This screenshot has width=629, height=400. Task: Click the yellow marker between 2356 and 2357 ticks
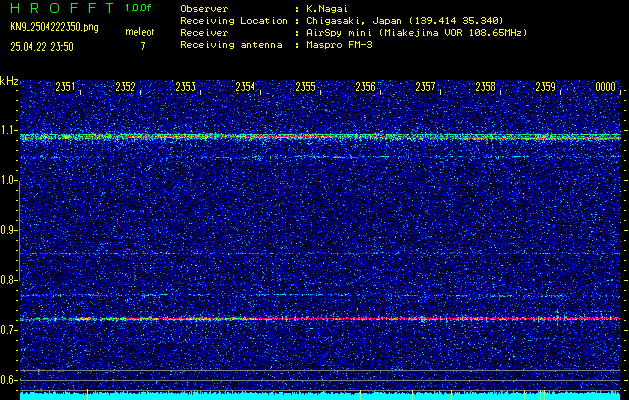coord(412,394)
